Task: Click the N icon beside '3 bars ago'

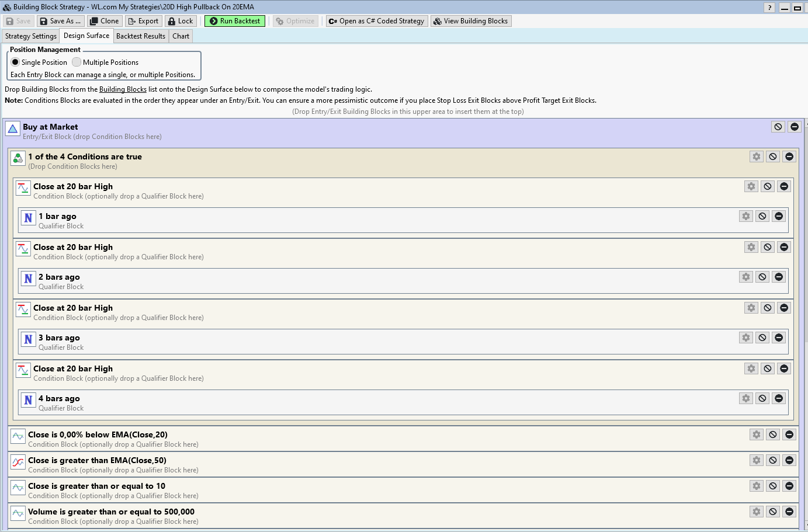Action: (28, 339)
